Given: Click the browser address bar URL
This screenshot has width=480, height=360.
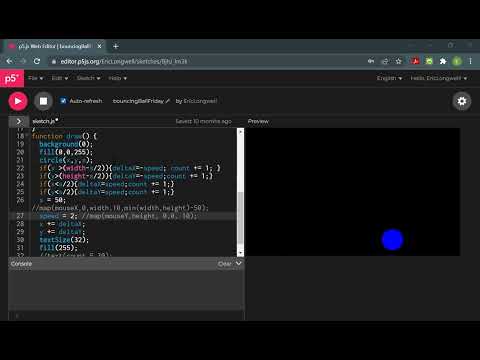Looking at the screenshot, I should coord(124,61).
